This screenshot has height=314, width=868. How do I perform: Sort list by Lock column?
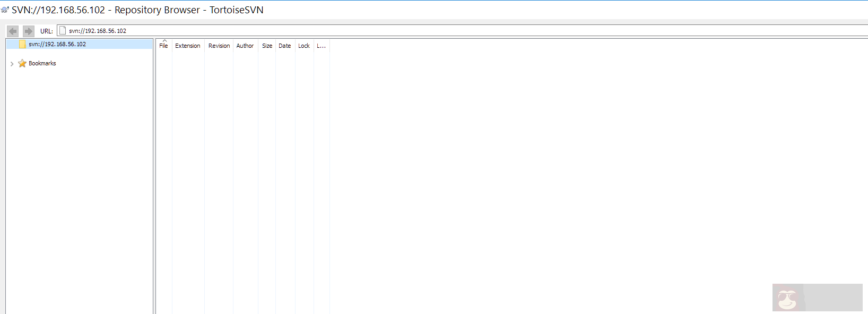(x=304, y=46)
